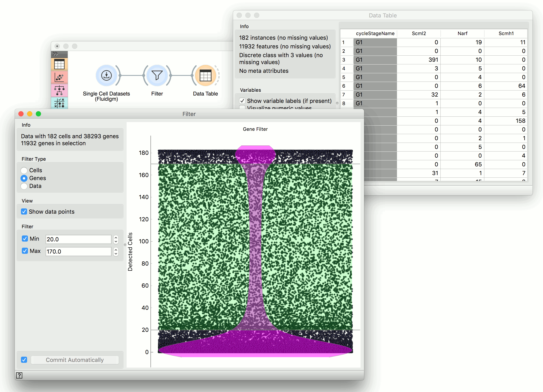Open the Filter widget on the canvas
Image resolution: width=543 pixels, height=392 pixels.
[x=157, y=75]
